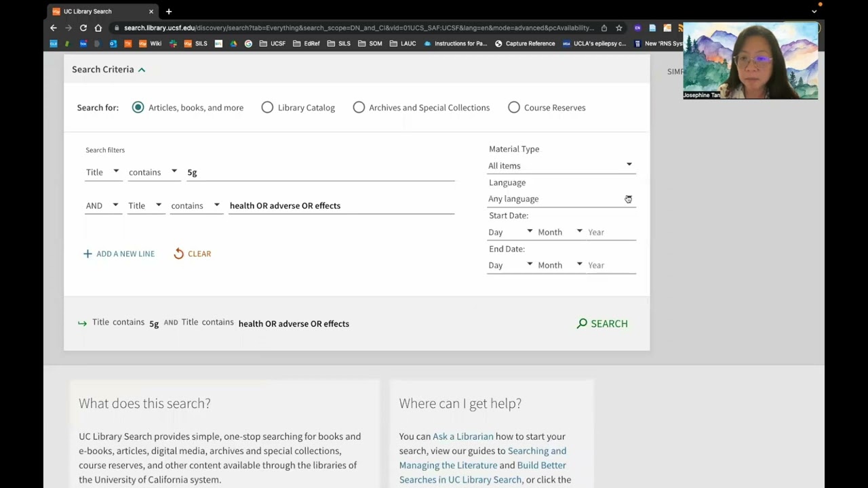Image resolution: width=868 pixels, height=488 pixels.
Task: Collapse the Search Criteria section
Action: point(108,69)
